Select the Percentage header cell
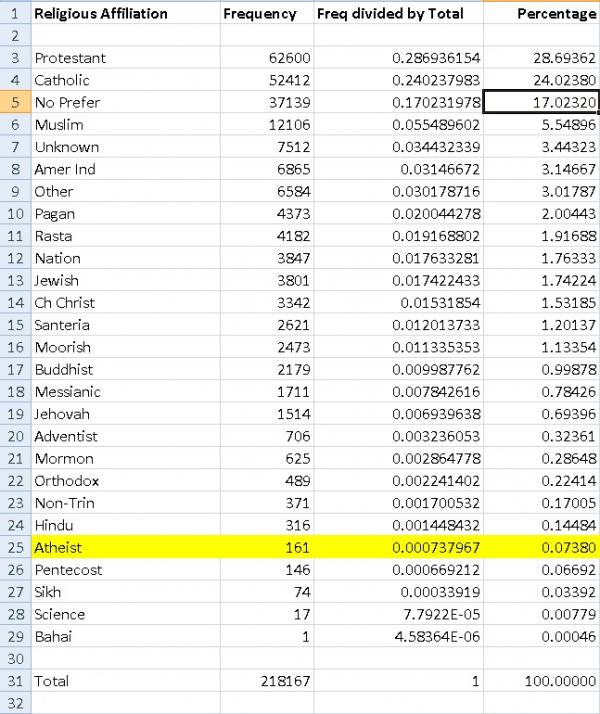Image resolution: width=600 pixels, height=714 pixels. pos(541,14)
